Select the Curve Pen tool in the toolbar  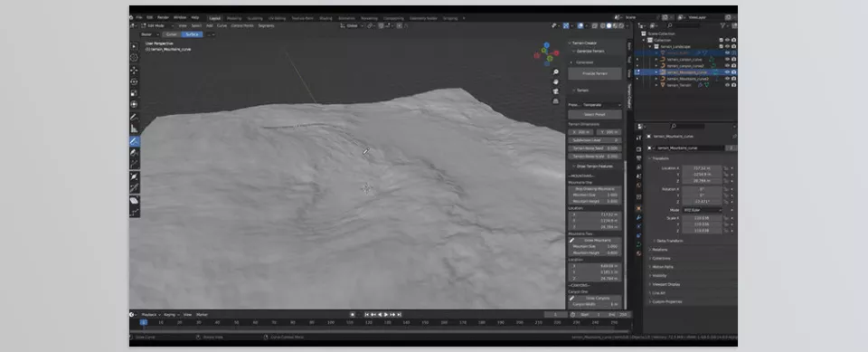134,152
